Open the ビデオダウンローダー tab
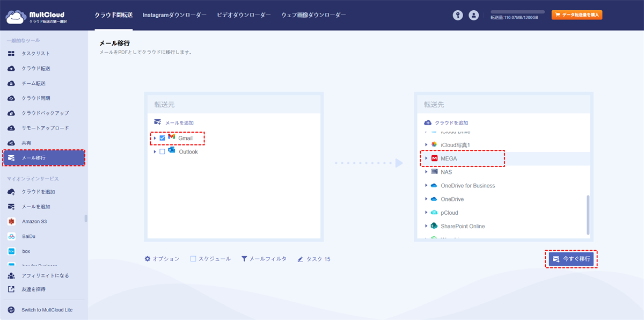The width and height of the screenshot is (644, 320). 244,15
